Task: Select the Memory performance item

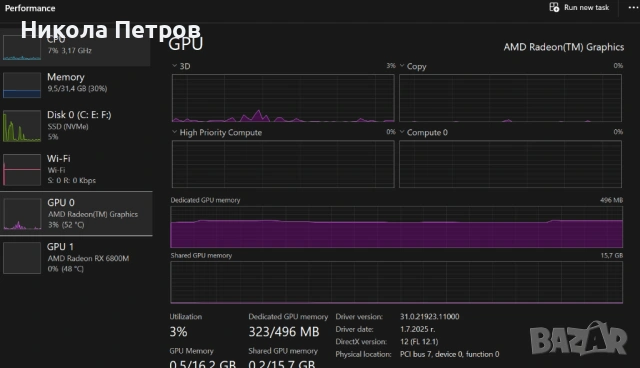Action: coord(76,85)
